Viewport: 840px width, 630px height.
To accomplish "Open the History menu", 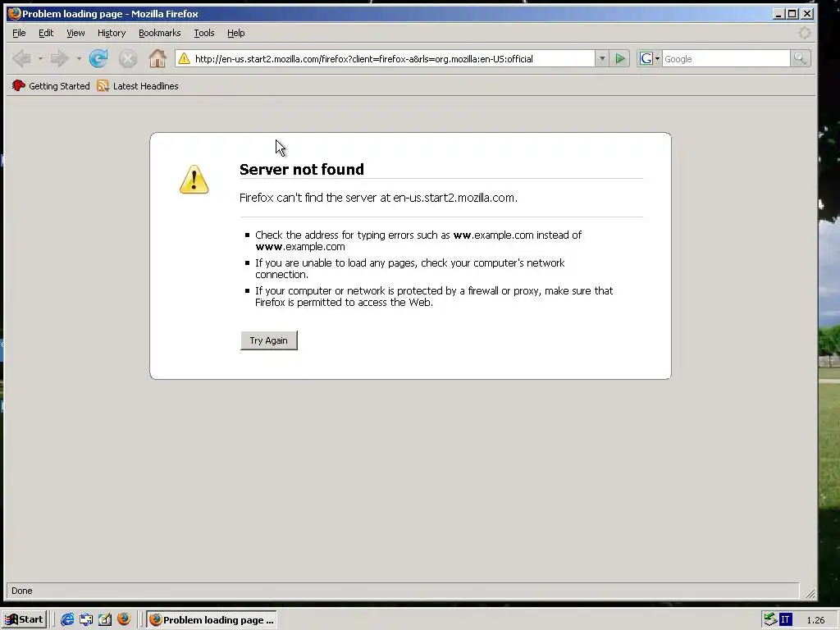I will (112, 33).
